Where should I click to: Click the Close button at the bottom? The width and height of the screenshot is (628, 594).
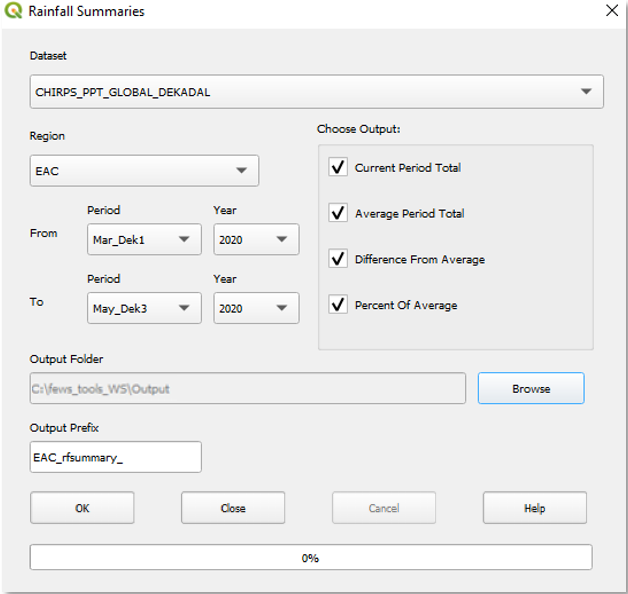pyautogui.click(x=233, y=508)
